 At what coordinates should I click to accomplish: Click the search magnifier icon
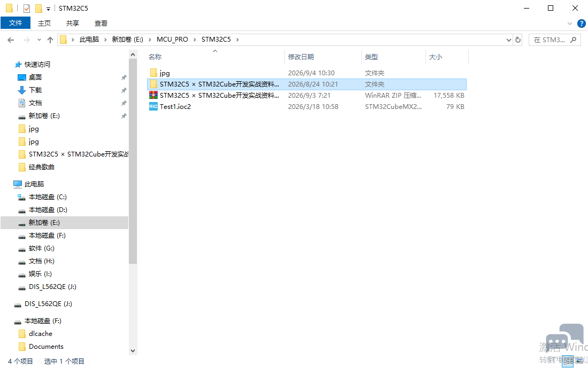tap(573, 40)
